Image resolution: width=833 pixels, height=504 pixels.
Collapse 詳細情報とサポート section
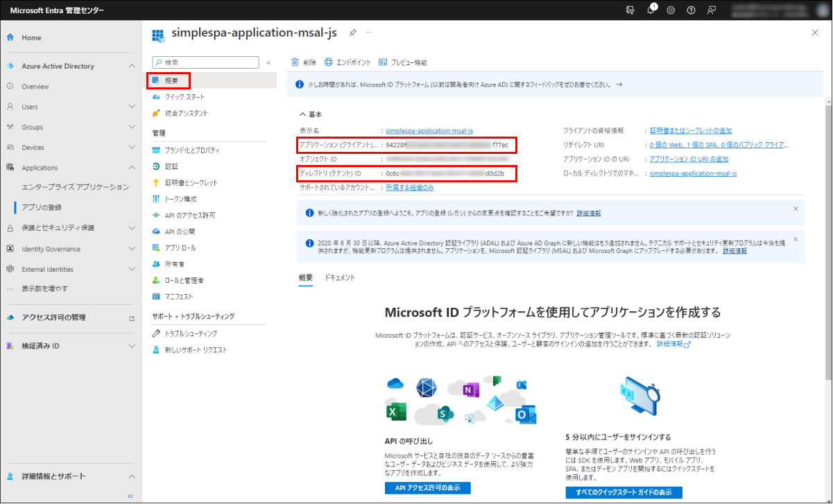pyautogui.click(x=132, y=476)
